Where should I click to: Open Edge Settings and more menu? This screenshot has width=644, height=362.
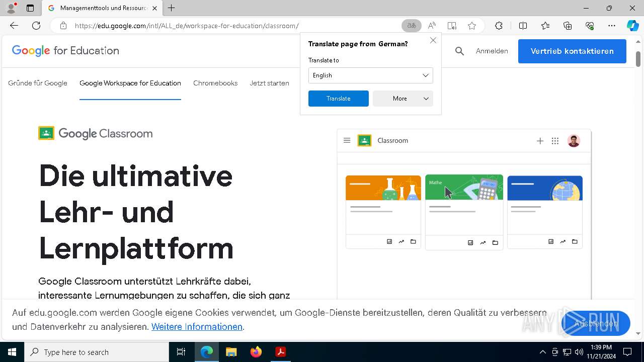612,26
